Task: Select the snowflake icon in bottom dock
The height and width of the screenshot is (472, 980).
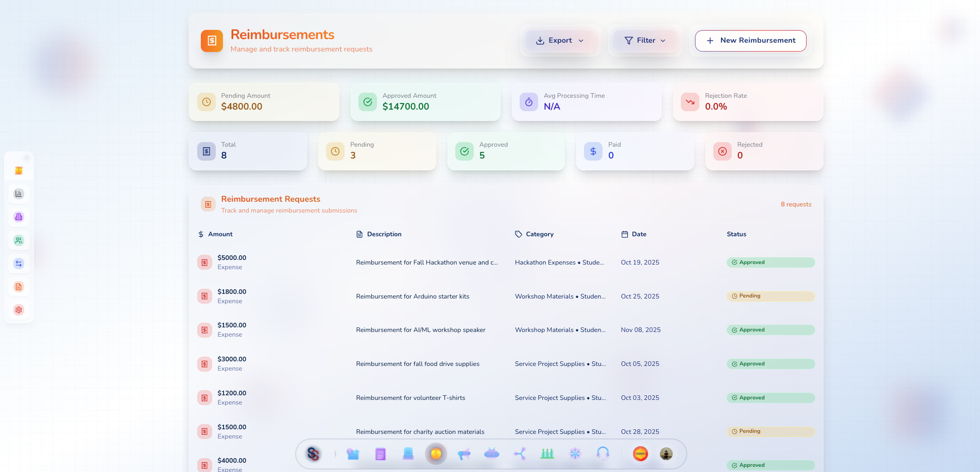Action: [575, 453]
